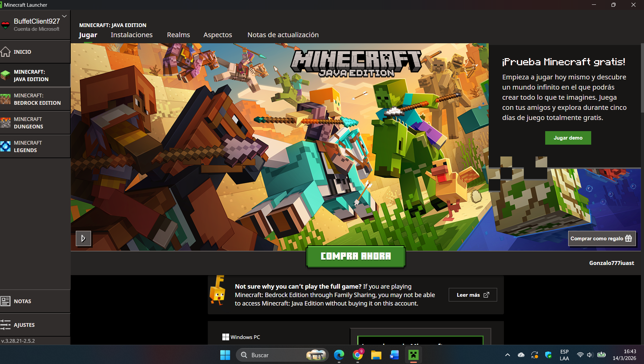
Task: Open the Notas section in the sidebar
Action: (x=35, y=301)
